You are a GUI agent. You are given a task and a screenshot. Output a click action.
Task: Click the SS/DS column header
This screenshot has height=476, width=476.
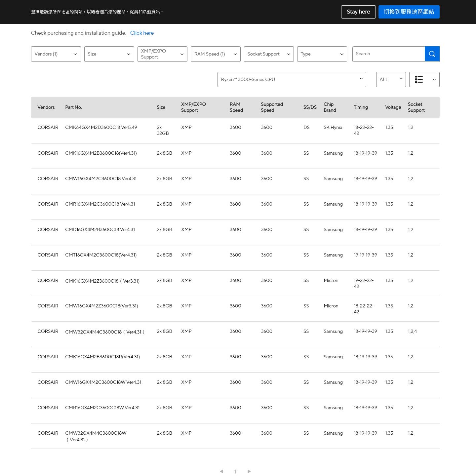[310, 107]
